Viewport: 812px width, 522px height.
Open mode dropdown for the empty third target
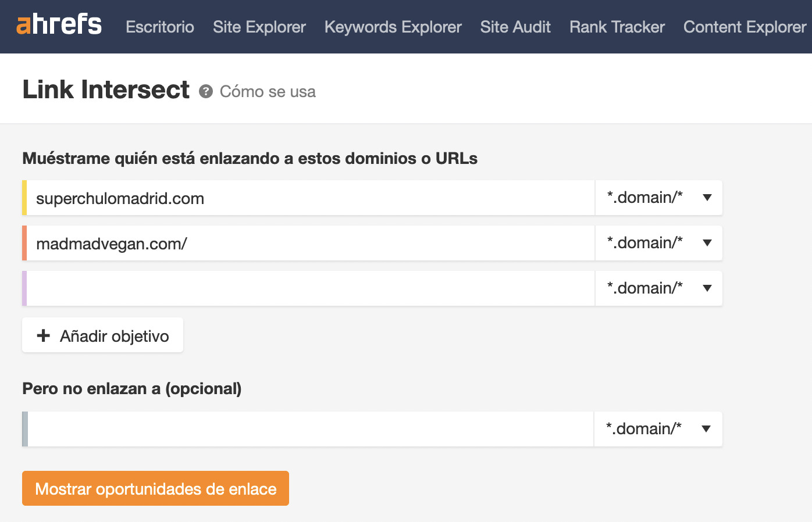tap(659, 288)
